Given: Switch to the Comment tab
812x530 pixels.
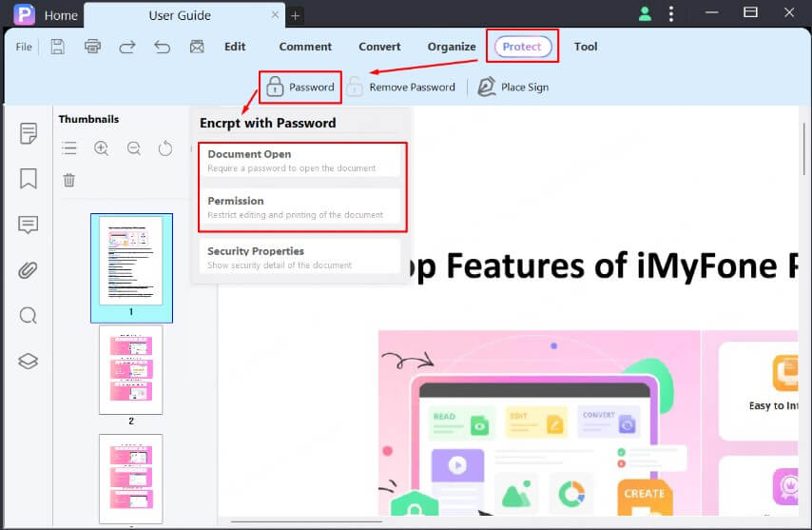Looking at the screenshot, I should click(x=305, y=47).
